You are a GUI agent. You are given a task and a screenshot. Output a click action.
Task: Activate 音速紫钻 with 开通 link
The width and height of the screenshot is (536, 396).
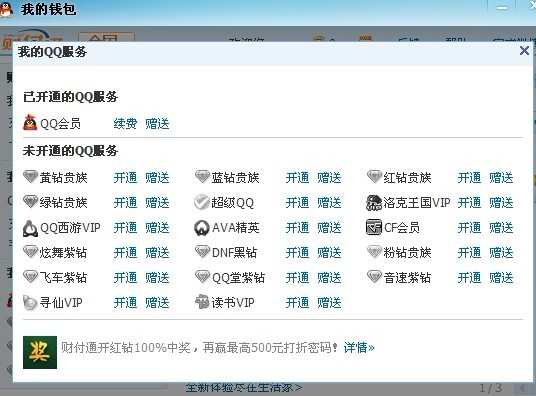pos(469,278)
